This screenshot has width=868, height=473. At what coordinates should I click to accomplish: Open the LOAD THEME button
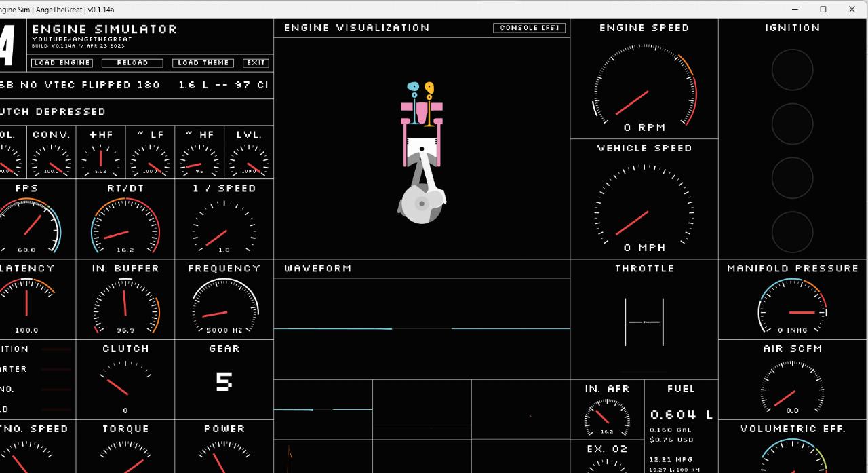coord(203,63)
